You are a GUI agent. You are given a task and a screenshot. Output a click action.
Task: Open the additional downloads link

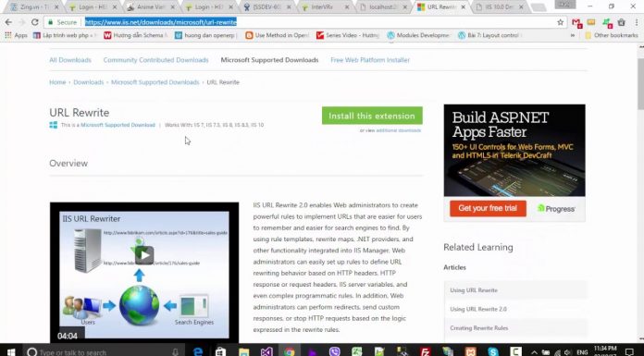coord(399,130)
